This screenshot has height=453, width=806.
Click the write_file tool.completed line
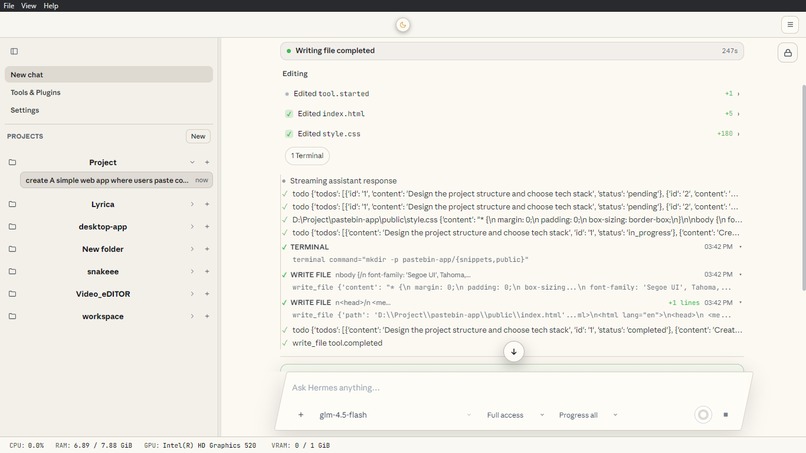(337, 343)
